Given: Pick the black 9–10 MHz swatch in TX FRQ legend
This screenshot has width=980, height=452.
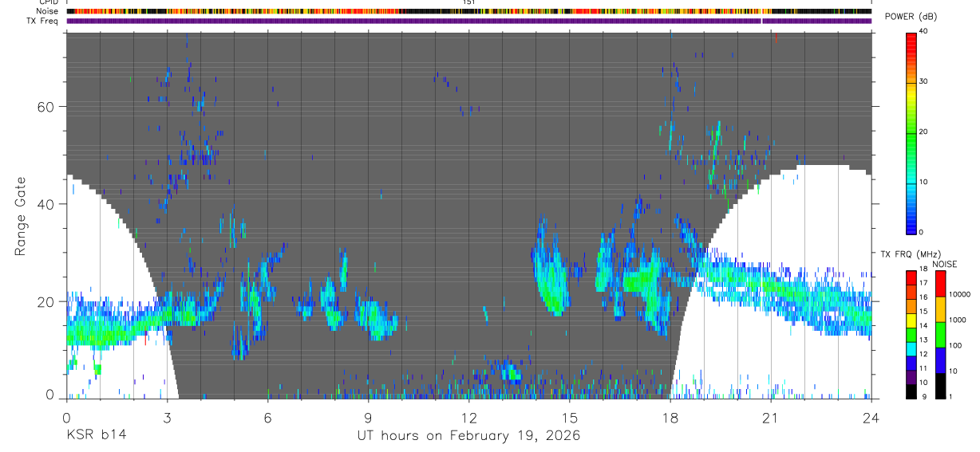Looking at the screenshot, I should click(911, 391).
